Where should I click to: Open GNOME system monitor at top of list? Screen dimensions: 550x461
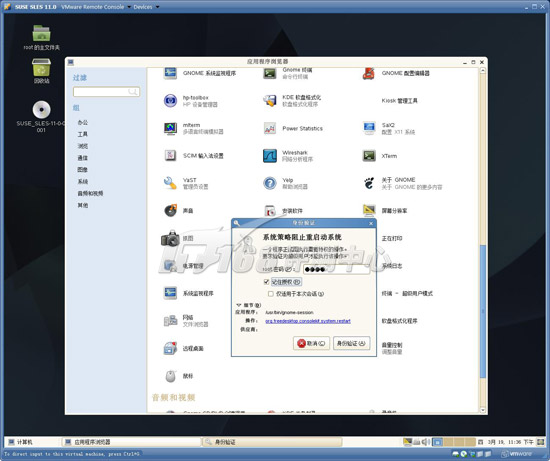pos(170,73)
